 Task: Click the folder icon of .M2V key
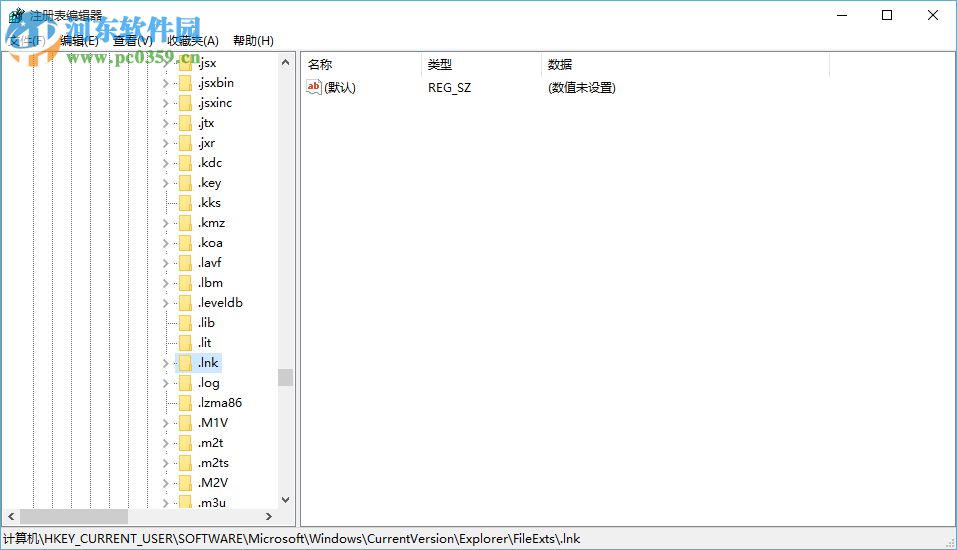(x=186, y=483)
